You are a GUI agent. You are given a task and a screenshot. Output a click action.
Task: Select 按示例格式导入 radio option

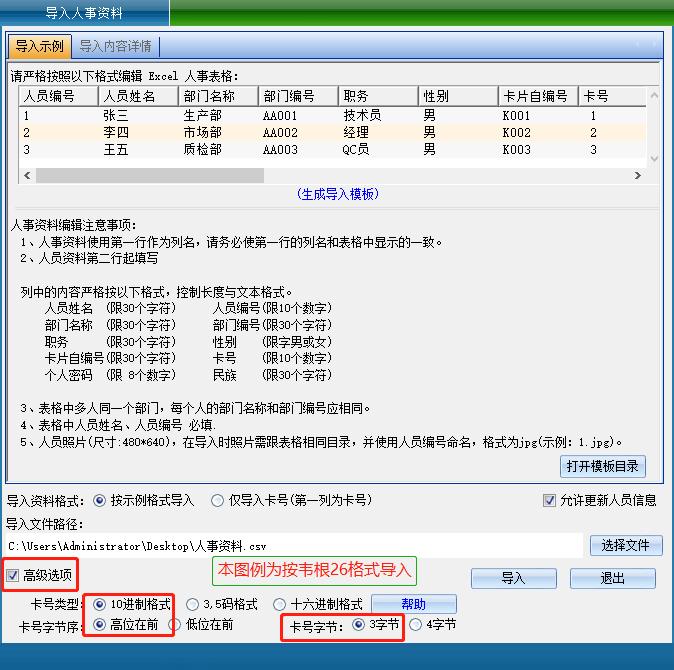100,500
